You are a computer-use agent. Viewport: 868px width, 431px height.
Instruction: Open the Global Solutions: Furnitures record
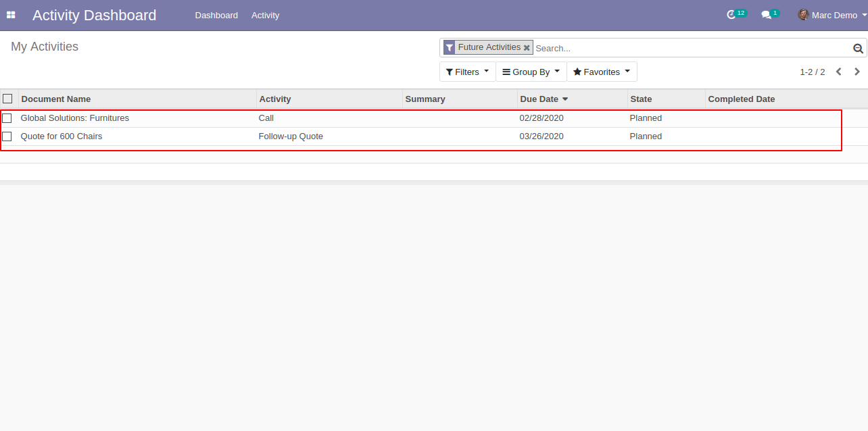tap(75, 118)
